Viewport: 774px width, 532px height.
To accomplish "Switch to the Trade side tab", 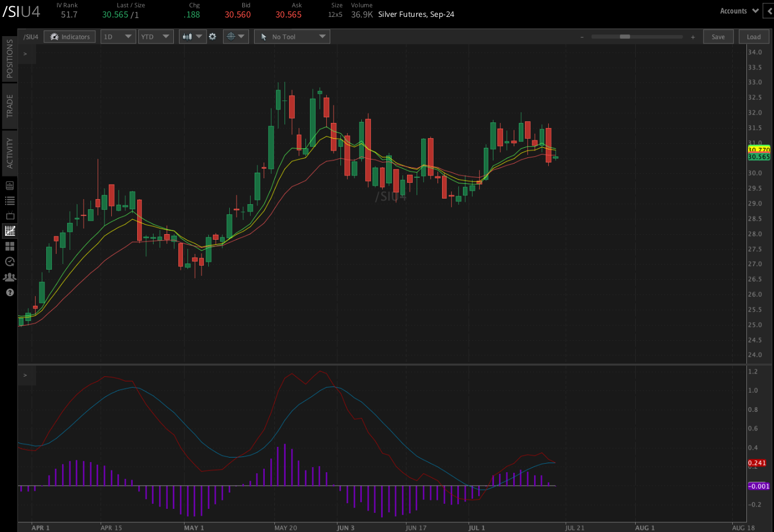I will click(x=10, y=105).
